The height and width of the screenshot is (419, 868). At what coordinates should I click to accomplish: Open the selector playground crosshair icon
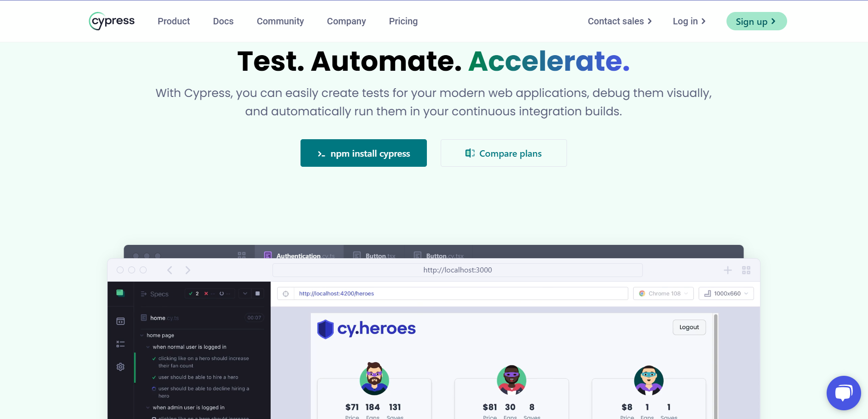[x=286, y=294]
